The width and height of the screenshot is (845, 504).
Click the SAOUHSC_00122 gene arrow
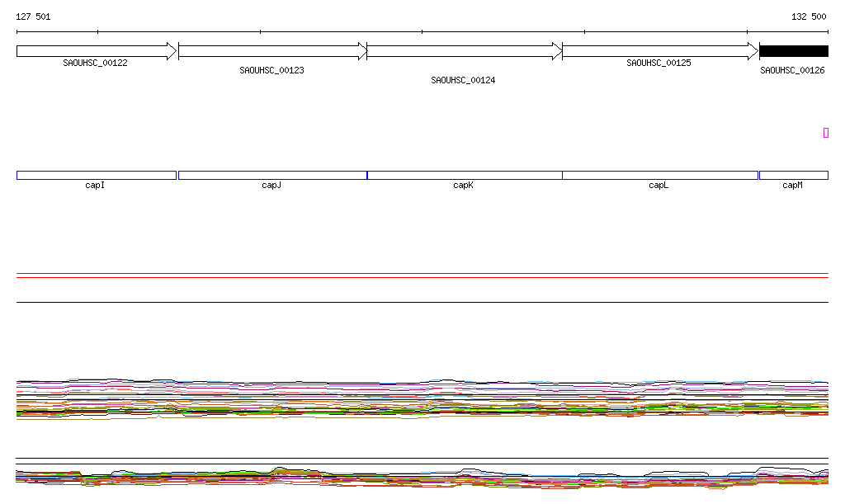pyautogui.click(x=96, y=51)
